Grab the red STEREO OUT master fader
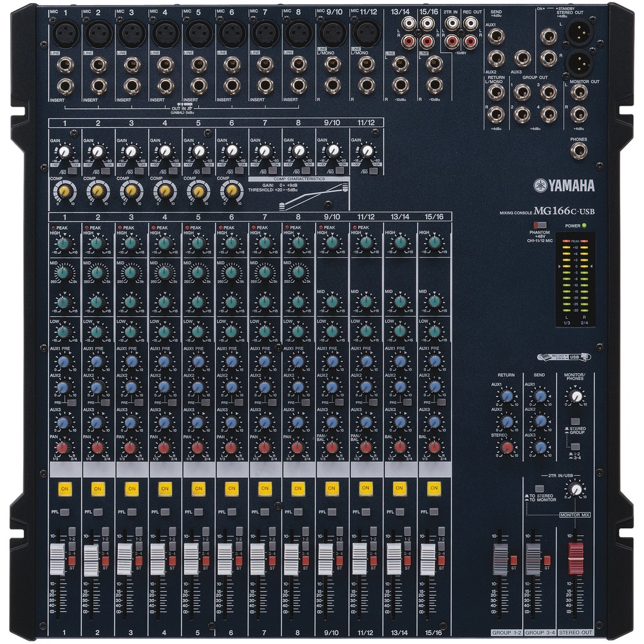 coord(575,558)
